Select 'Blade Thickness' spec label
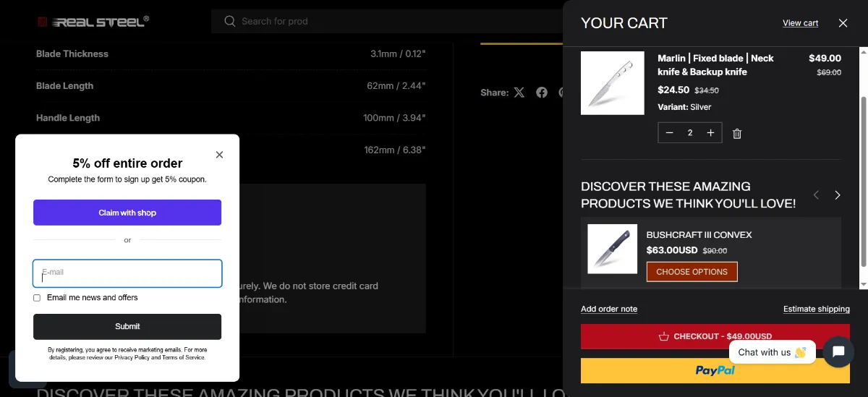The height and width of the screenshot is (397, 868). pyautogui.click(x=72, y=54)
